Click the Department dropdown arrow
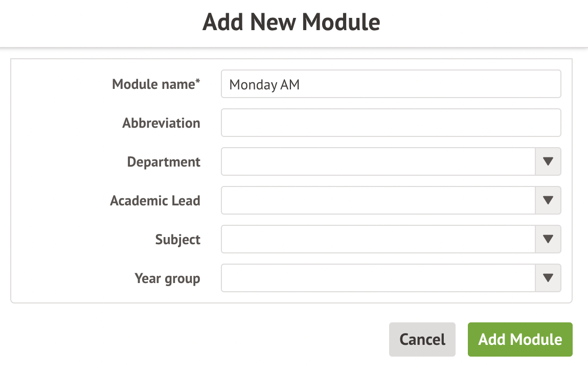The width and height of the screenshot is (588, 375). coord(548,161)
